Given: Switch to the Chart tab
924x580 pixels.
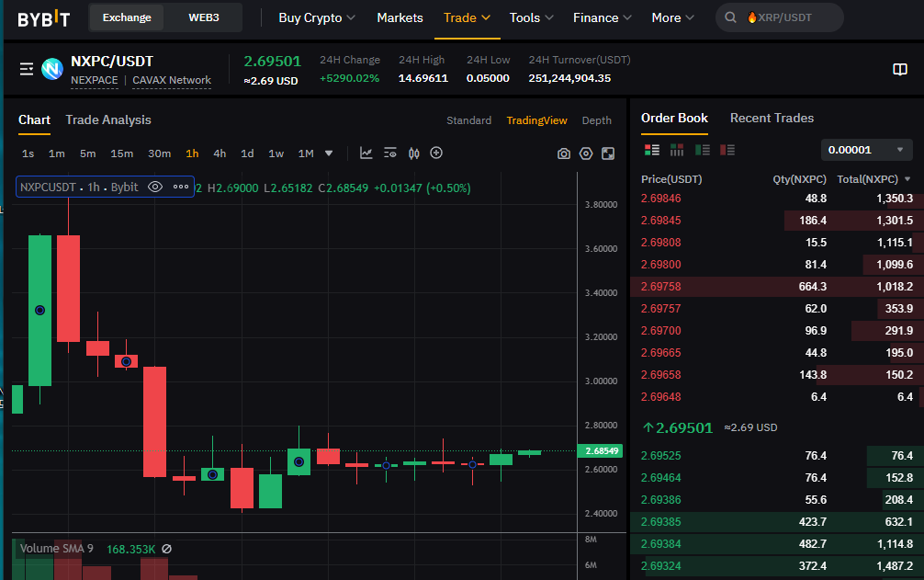Looking at the screenshot, I should click(34, 119).
